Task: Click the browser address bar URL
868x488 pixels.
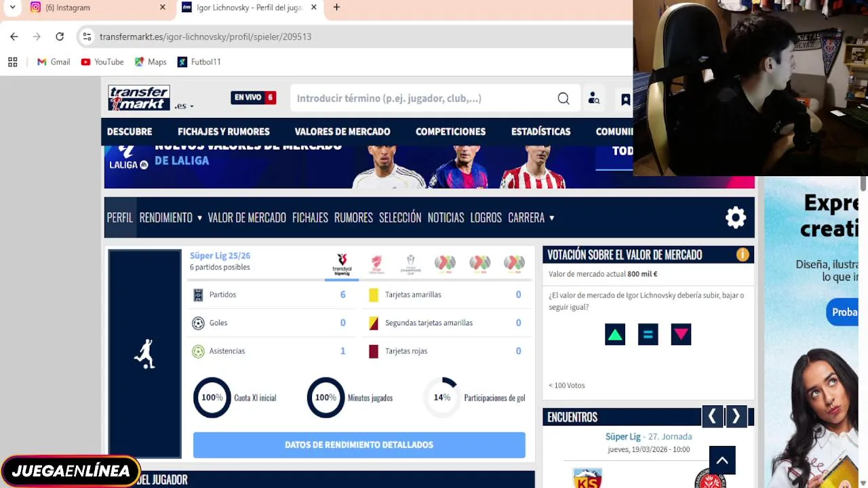Action: 205,37
